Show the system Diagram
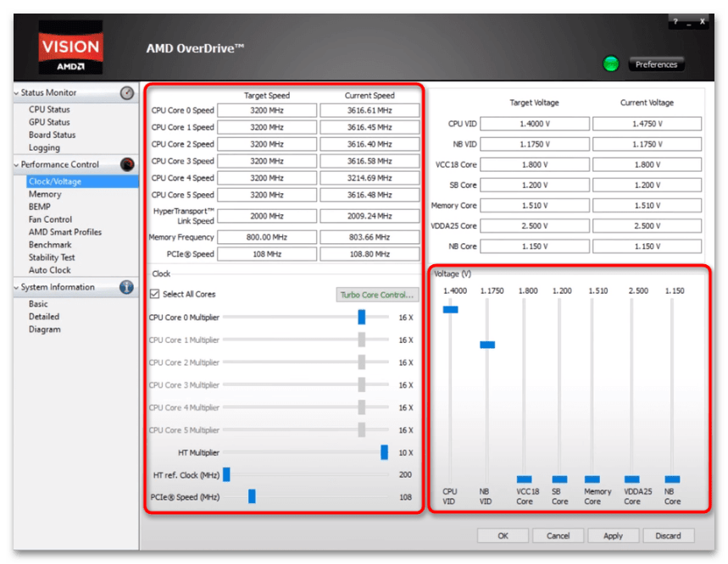This screenshot has width=728, height=564. (x=45, y=329)
